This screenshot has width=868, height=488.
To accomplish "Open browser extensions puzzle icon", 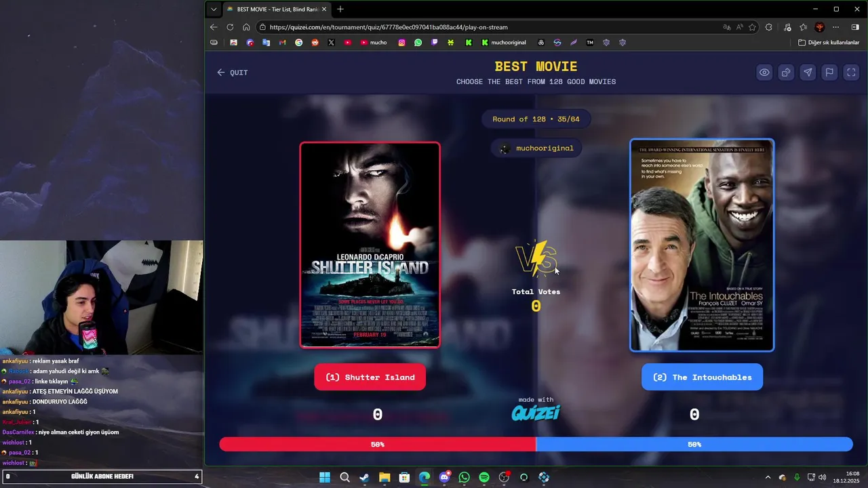I will (x=769, y=27).
